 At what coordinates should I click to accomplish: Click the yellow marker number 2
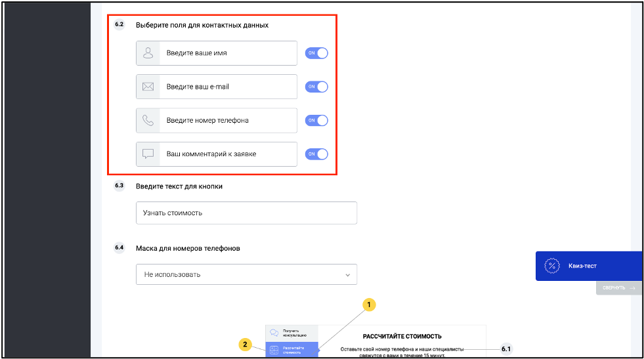(x=246, y=344)
